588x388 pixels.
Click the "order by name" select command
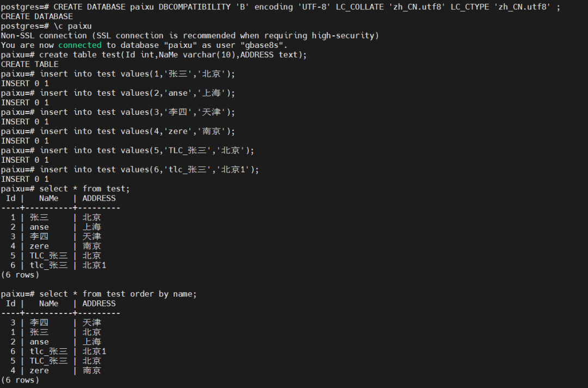click(118, 294)
